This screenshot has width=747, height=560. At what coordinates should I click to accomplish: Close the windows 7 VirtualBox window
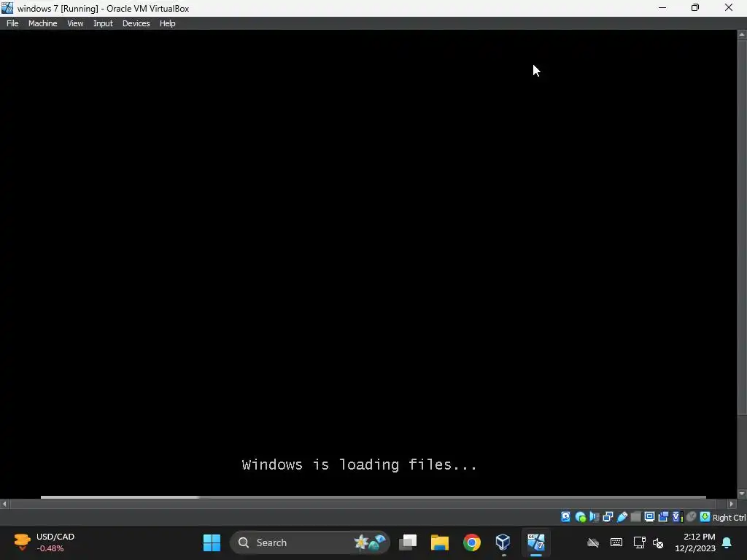729,7
